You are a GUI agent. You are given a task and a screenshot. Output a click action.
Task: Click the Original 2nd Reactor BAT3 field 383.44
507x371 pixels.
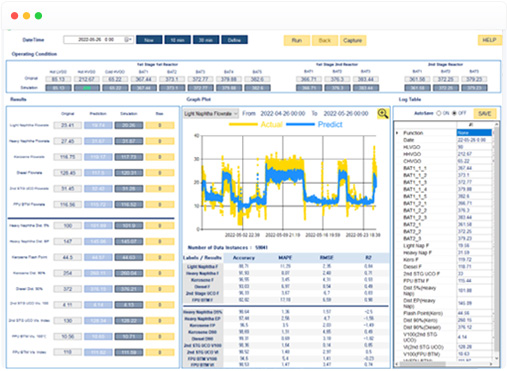point(366,79)
